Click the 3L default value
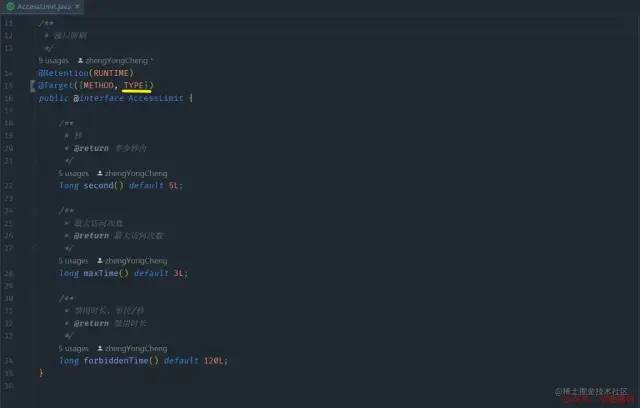The width and height of the screenshot is (640, 408). 179,273
